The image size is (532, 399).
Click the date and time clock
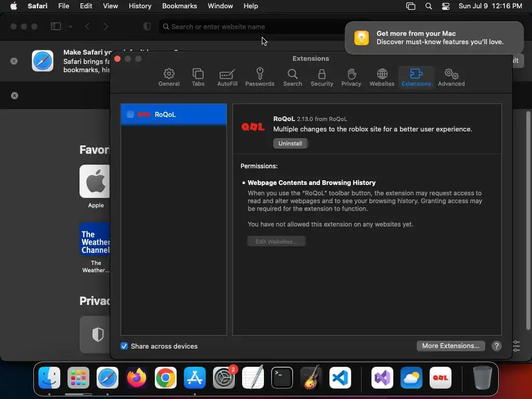click(490, 6)
